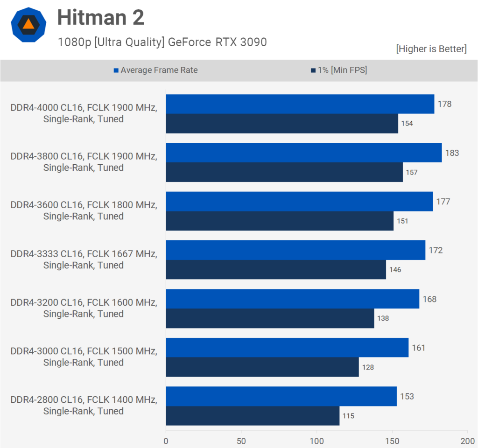Click the 1080p Ultra Quality subtitle text
The width and height of the screenshot is (478, 448).
[162, 42]
